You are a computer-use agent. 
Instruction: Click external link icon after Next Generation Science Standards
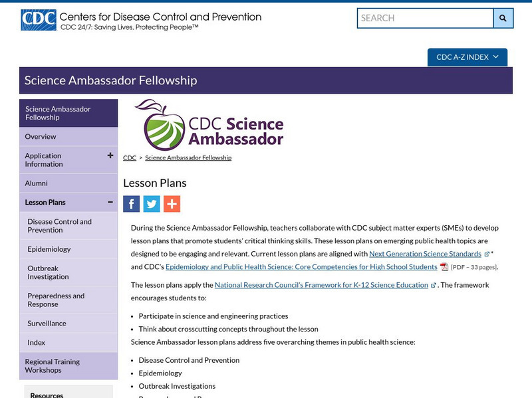pos(487,254)
